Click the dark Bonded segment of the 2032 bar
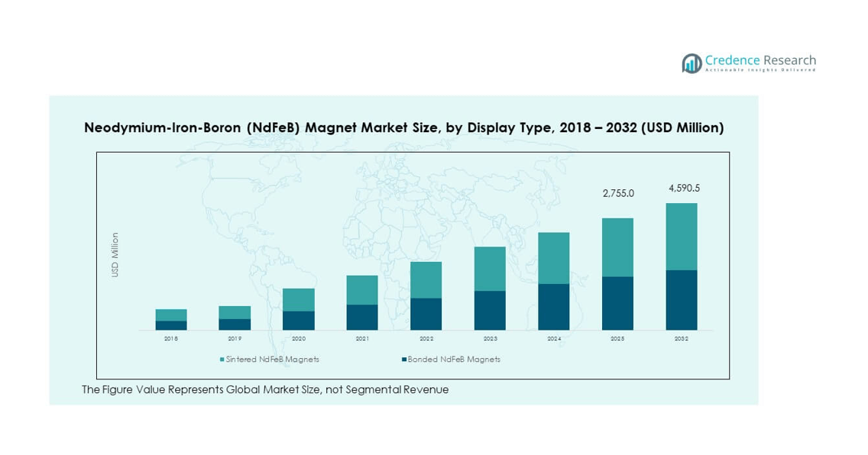This screenshot has width=868, height=455. point(682,300)
